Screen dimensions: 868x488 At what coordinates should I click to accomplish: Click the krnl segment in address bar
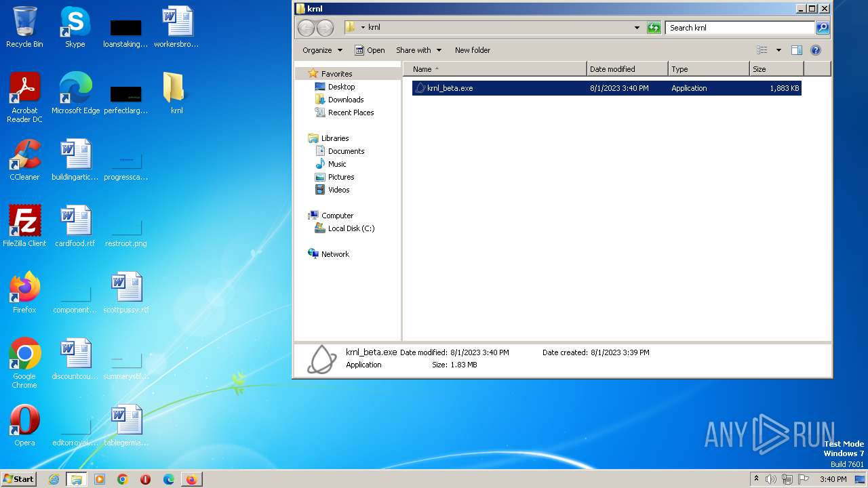(374, 28)
